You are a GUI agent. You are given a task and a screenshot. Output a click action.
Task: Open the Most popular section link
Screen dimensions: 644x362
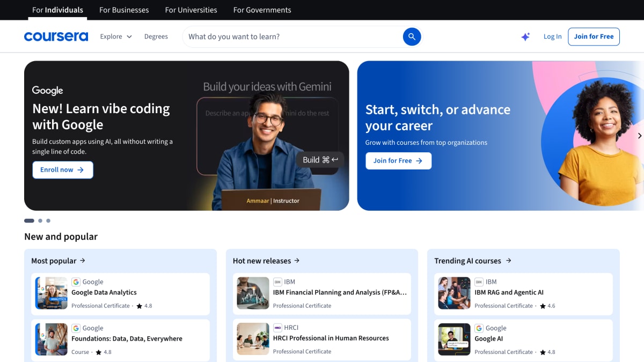[58, 261]
